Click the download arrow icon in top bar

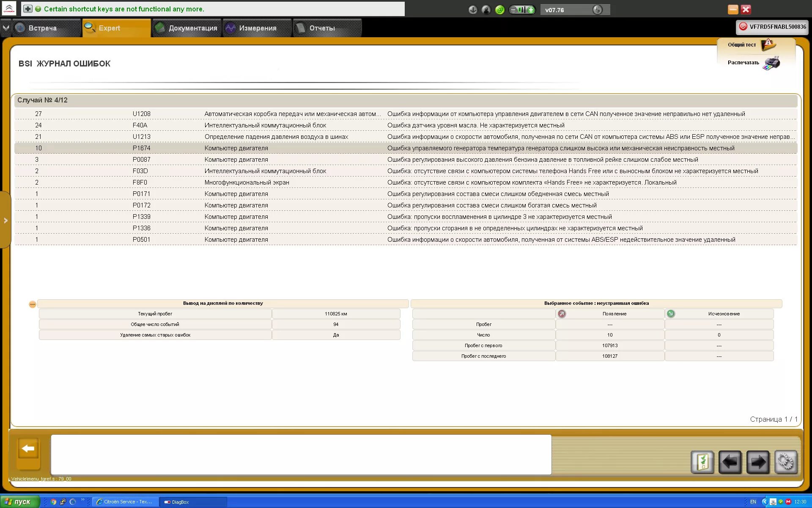(x=473, y=10)
